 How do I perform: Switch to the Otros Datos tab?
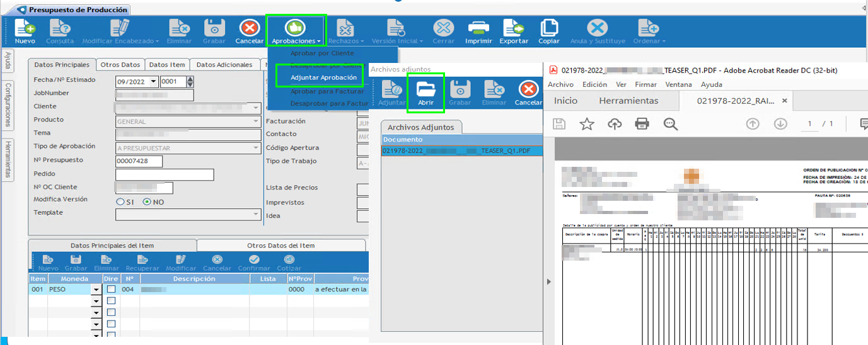(x=120, y=64)
